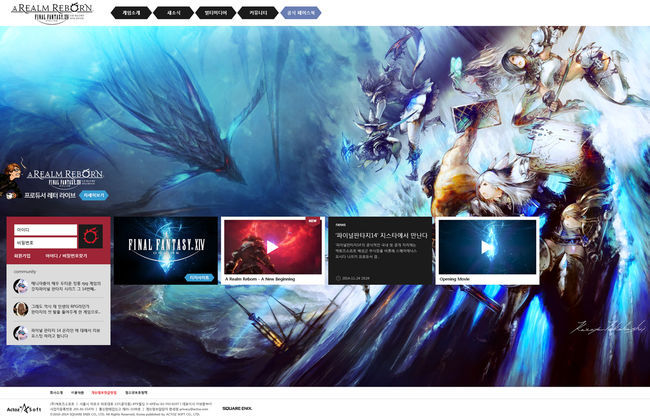Click the first community post avatar
This screenshot has height=419, width=650.
click(x=20, y=287)
